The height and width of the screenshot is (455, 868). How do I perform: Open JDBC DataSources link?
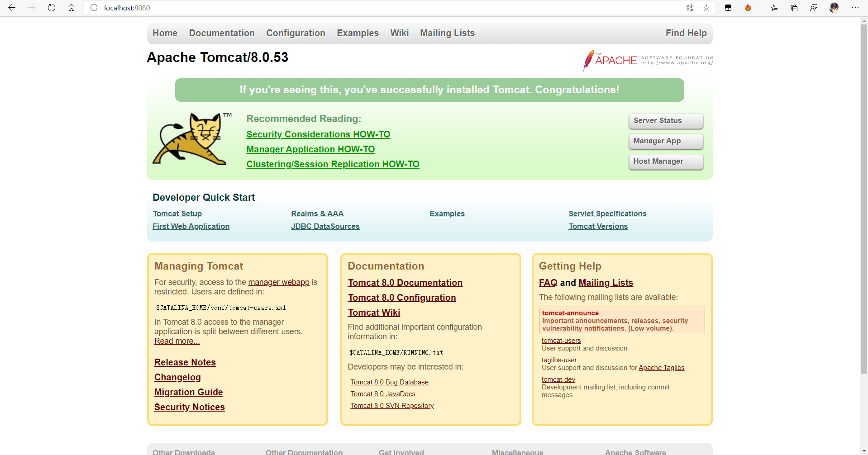click(x=325, y=226)
